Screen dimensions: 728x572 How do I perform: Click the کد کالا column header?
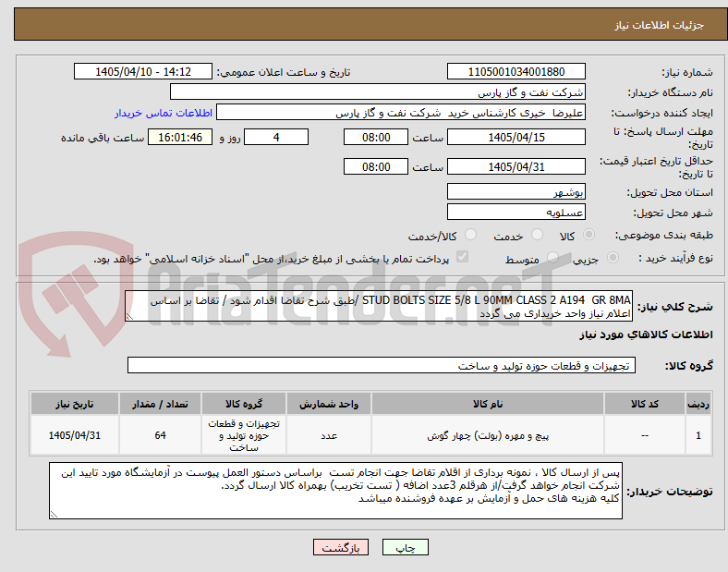click(645, 404)
